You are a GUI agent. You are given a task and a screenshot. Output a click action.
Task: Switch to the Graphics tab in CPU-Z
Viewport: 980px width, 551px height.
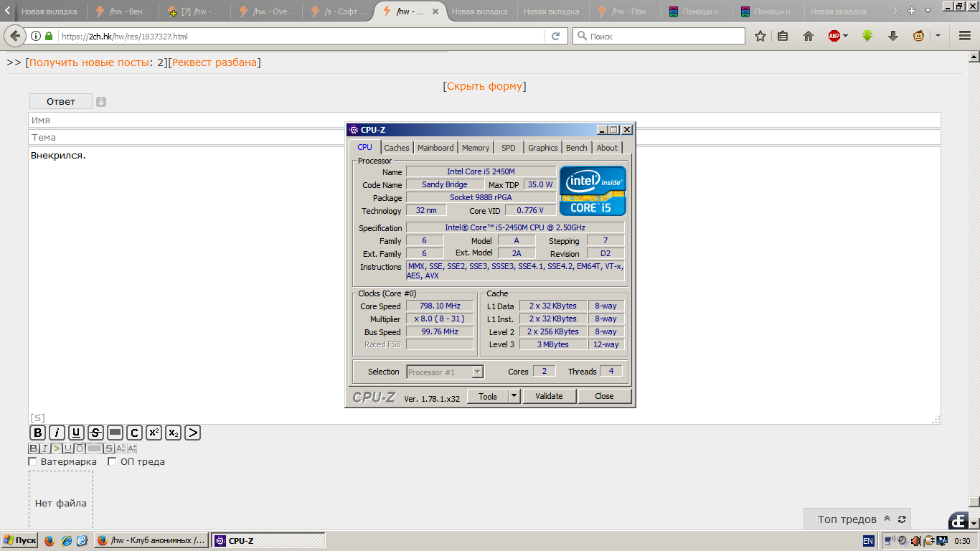pos(542,148)
